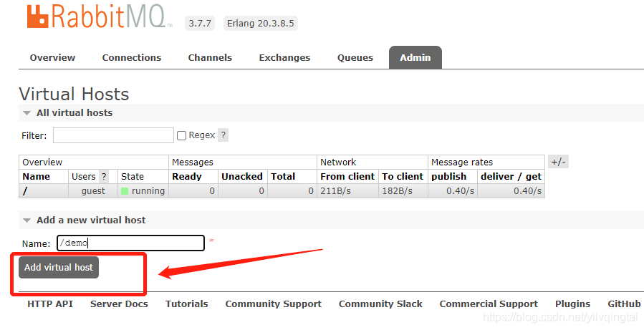Click the Erlang 20.3.8.5 version badge
Viewport: 644px width, 330px height.
(x=260, y=24)
